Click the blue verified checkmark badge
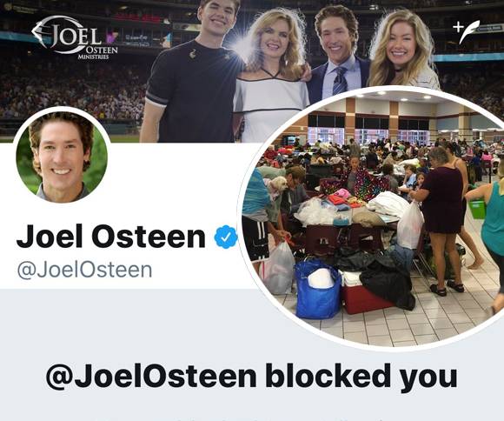 [226, 237]
